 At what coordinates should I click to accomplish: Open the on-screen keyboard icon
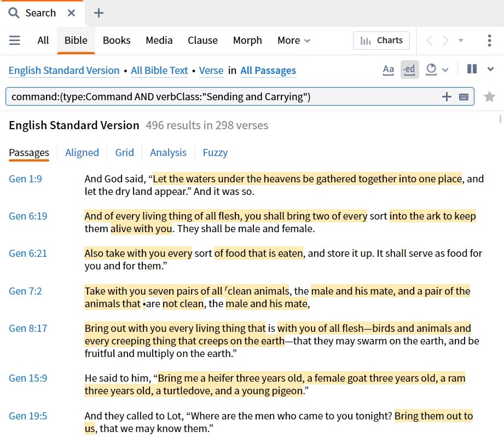coord(464,97)
